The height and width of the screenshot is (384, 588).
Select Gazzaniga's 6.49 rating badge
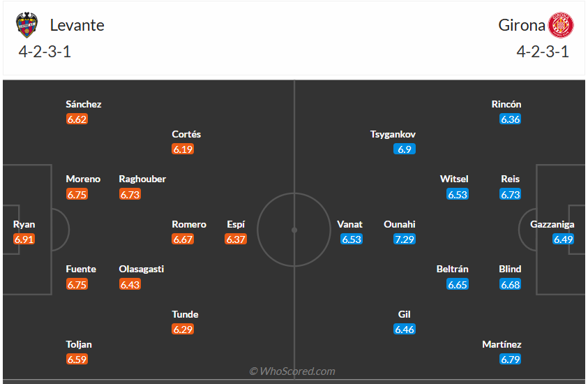tap(563, 239)
